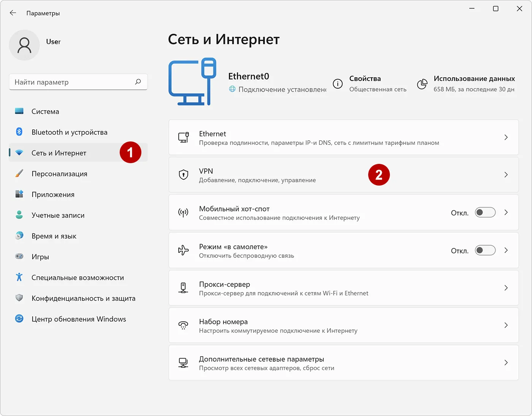This screenshot has width=532, height=416.
Task: Enable the mobile hotspot toggle
Action: click(x=485, y=213)
